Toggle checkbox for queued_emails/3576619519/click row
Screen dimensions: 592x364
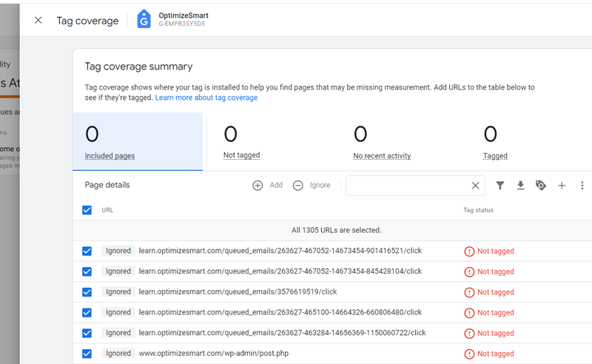pos(87,292)
